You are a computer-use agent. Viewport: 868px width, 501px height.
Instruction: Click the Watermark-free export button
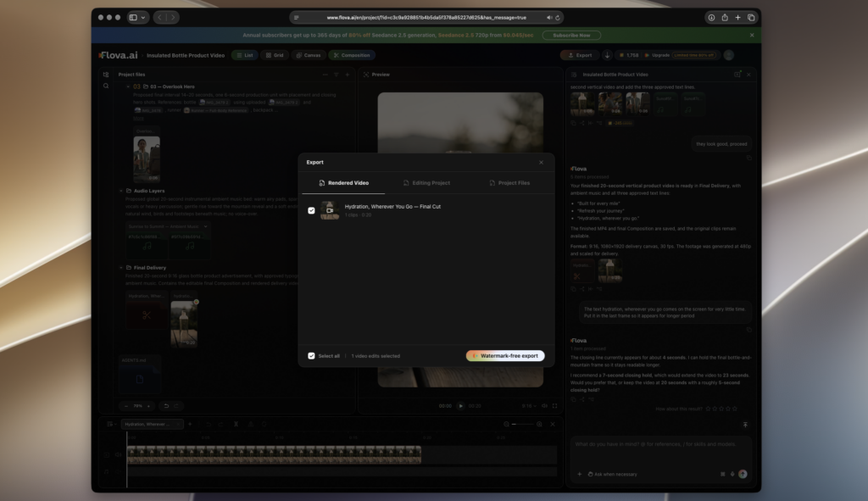(x=505, y=356)
